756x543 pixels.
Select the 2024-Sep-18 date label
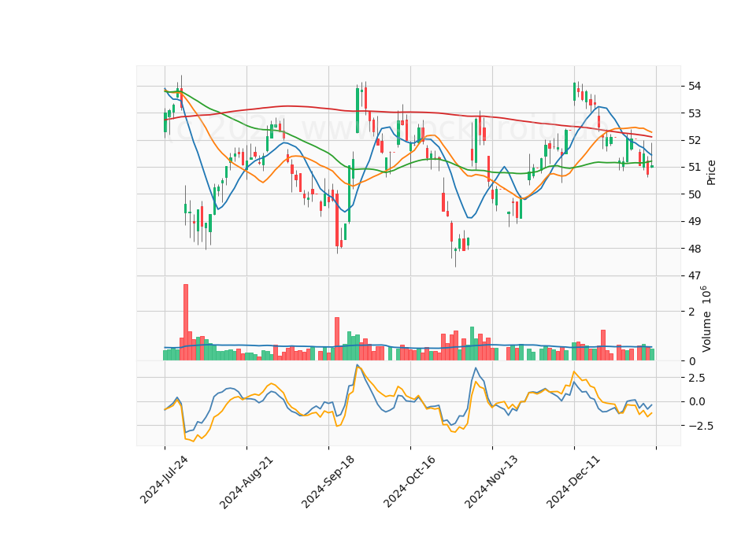pyautogui.click(x=328, y=482)
